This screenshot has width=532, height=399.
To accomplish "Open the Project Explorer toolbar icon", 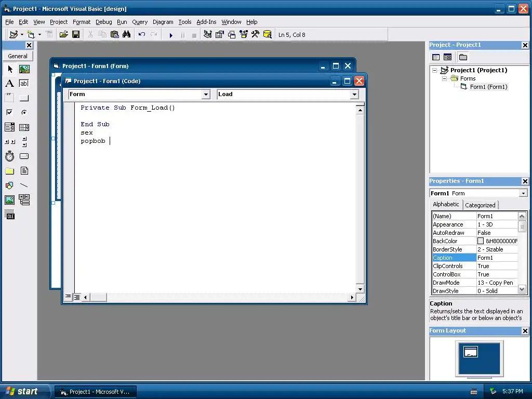I will point(208,34).
